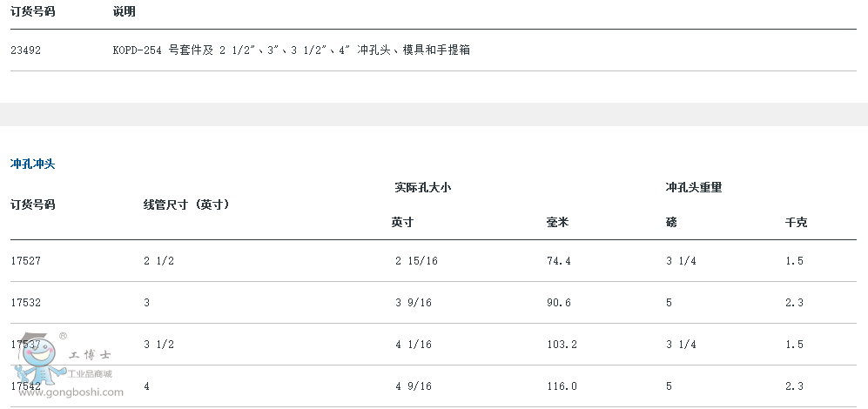The width and height of the screenshot is (868, 409).
Task: Select order number 17527 cell
Action: pyautogui.click(x=25, y=261)
